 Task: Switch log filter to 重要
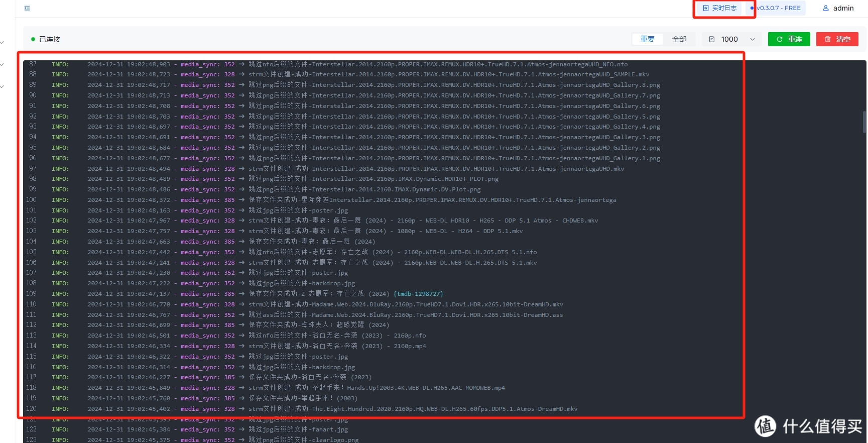[647, 39]
